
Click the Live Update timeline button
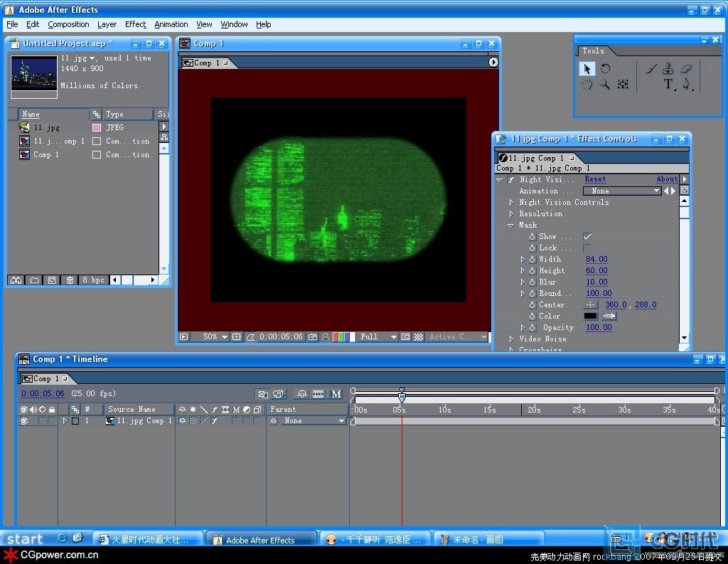point(263,394)
